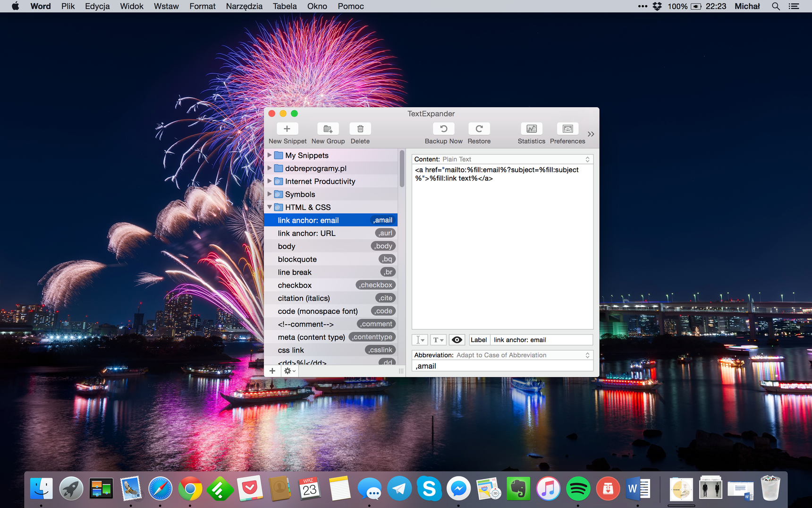Click the Label text field
The image size is (812, 508).
coord(541,340)
